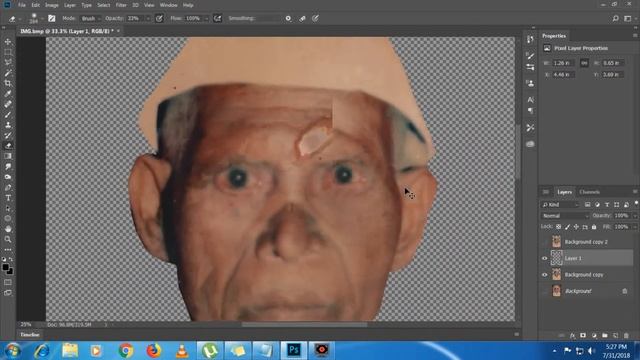Viewport: 640px width, 360px height.
Task: Hide the Background copy layer
Action: pyautogui.click(x=544, y=275)
